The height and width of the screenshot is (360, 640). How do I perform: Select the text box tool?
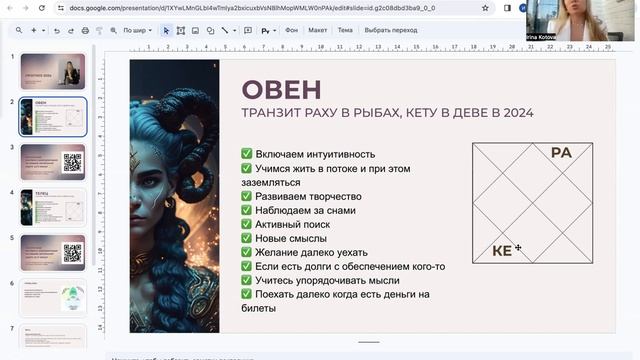tap(180, 31)
